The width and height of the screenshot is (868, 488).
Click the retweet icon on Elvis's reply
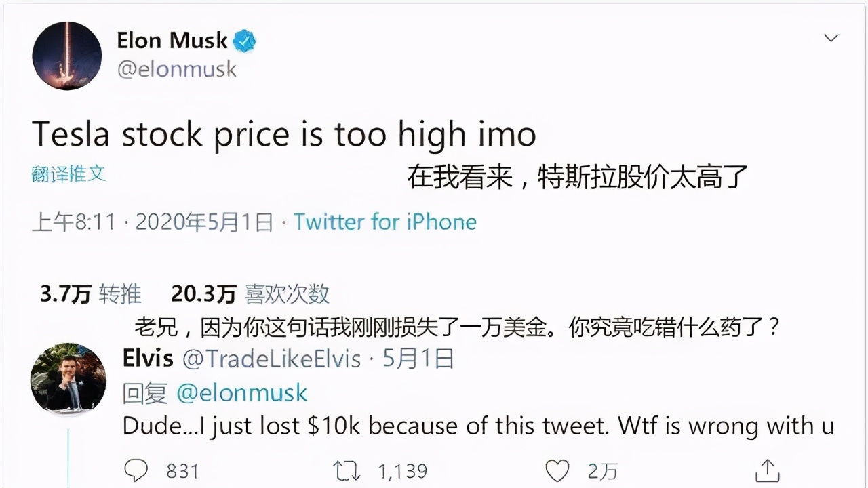coord(348,469)
